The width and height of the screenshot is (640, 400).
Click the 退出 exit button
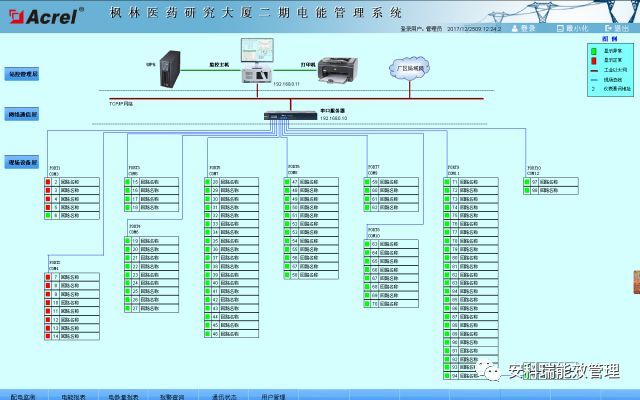[615, 29]
